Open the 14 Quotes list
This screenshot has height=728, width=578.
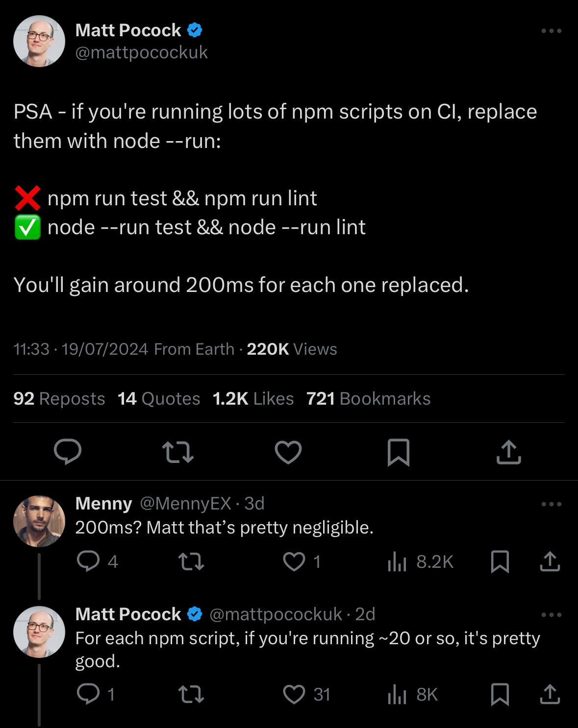158,399
